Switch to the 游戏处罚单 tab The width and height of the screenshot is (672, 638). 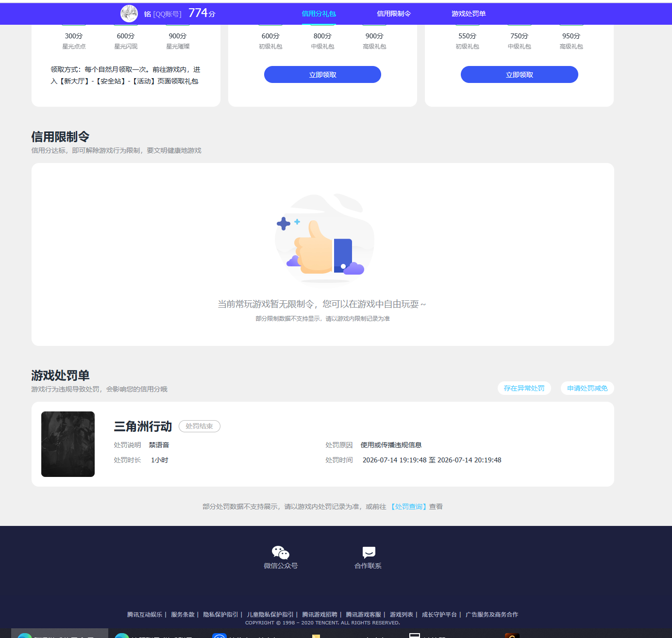pyautogui.click(x=469, y=14)
